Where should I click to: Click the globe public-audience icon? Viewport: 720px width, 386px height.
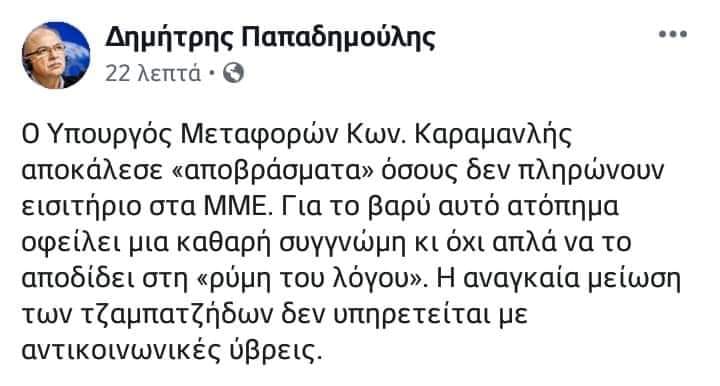click(x=233, y=73)
